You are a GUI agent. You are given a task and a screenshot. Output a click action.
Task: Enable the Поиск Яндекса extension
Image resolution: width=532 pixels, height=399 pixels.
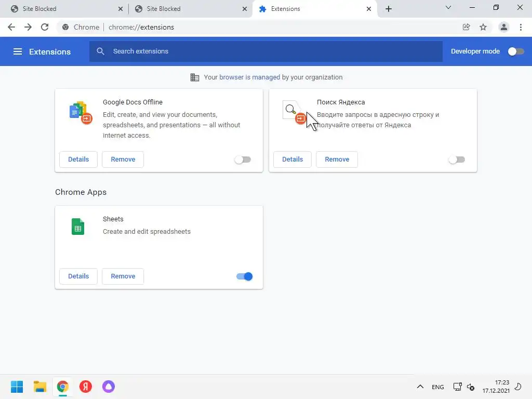[x=457, y=159]
